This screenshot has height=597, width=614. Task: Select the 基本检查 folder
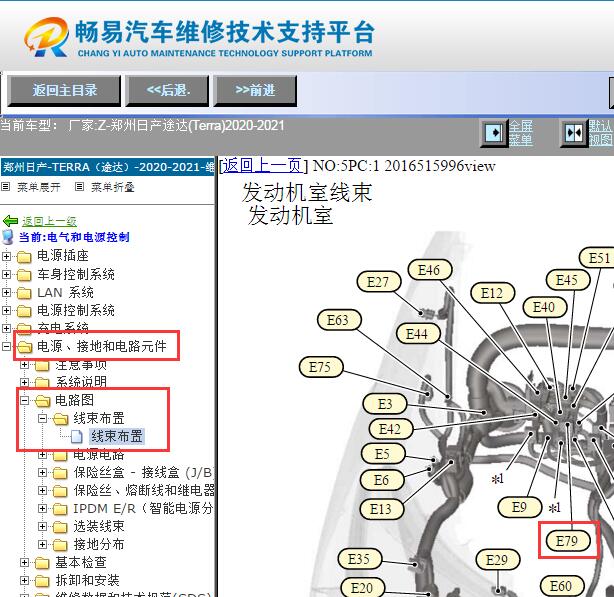(x=81, y=563)
